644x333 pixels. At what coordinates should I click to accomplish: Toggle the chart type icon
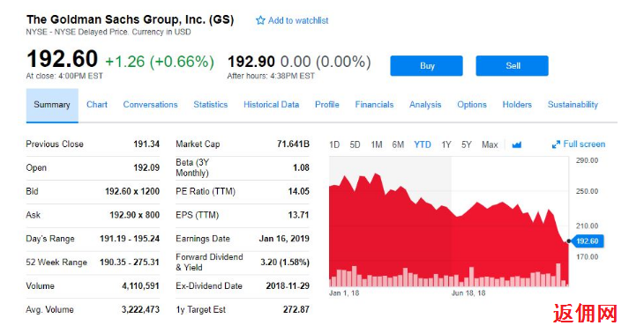pos(517,144)
